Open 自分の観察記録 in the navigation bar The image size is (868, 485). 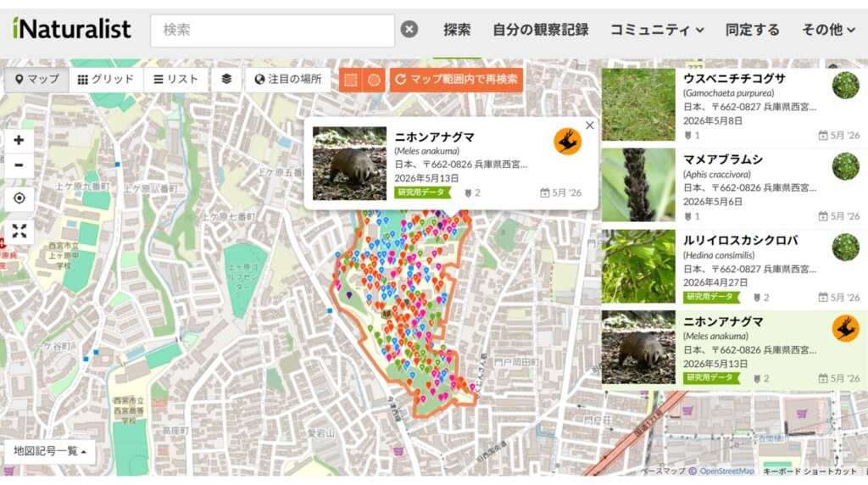click(x=540, y=30)
